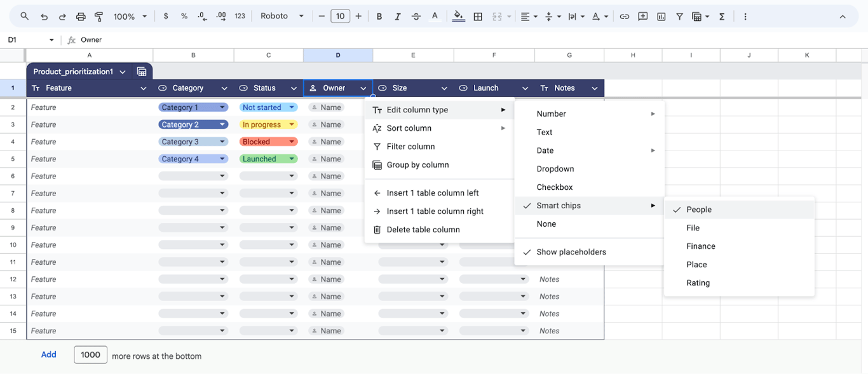Open the Blocked status chip
The image size is (868, 374).
click(268, 142)
